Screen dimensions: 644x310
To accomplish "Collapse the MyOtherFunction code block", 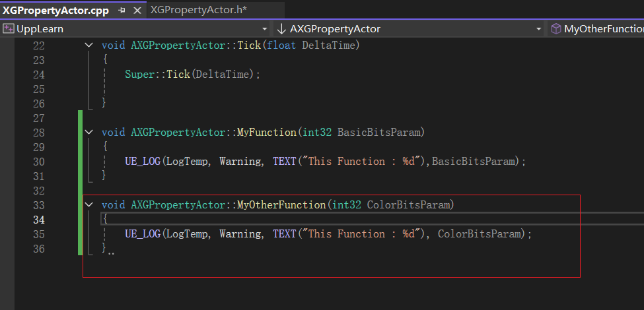I will point(89,205).
